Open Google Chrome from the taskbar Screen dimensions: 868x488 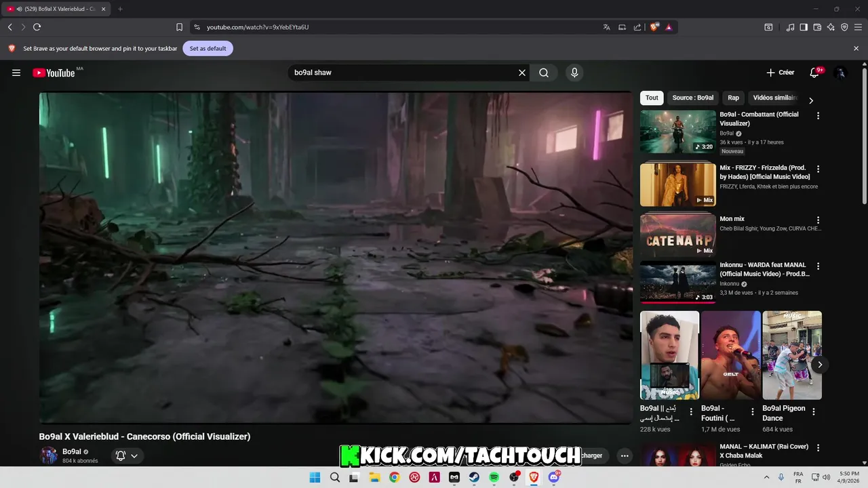pyautogui.click(x=394, y=477)
